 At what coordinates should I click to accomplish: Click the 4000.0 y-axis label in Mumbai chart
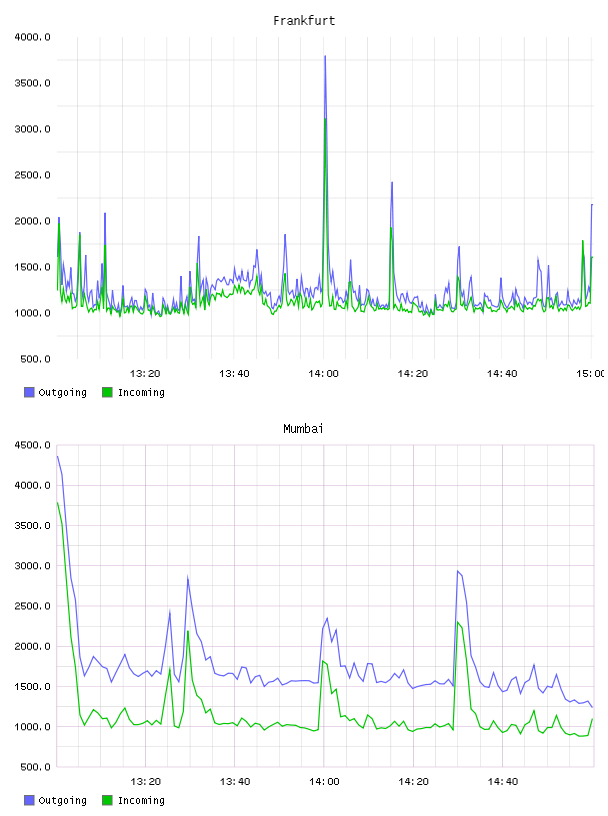coord(32,486)
